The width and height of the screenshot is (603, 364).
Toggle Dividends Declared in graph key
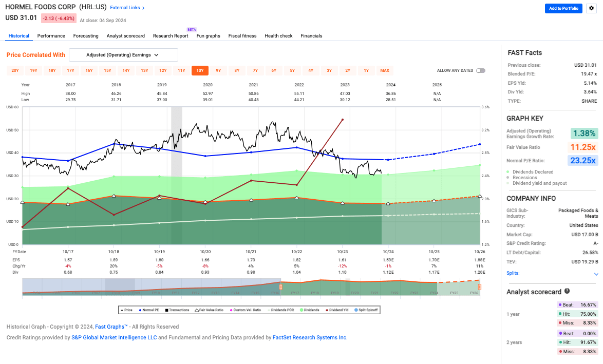(533, 172)
